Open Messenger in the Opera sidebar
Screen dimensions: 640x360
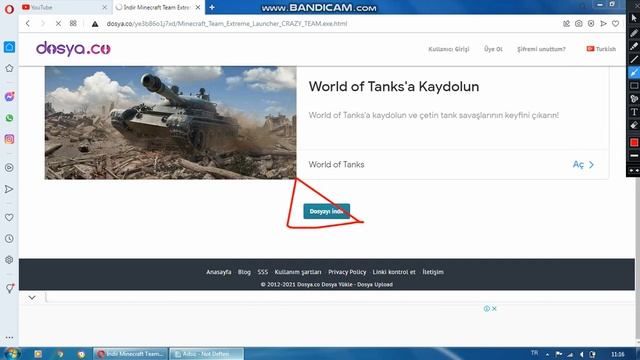point(9,97)
